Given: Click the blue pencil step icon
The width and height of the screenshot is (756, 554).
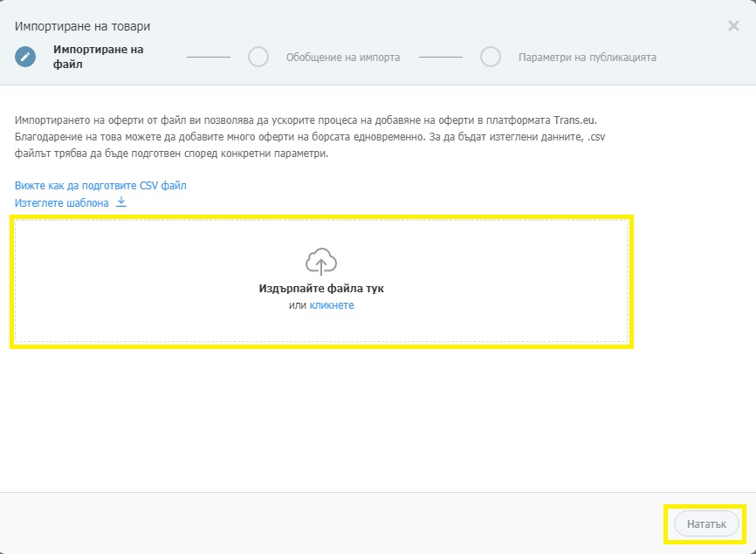Looking at the screenshot, I should (25, 57).
